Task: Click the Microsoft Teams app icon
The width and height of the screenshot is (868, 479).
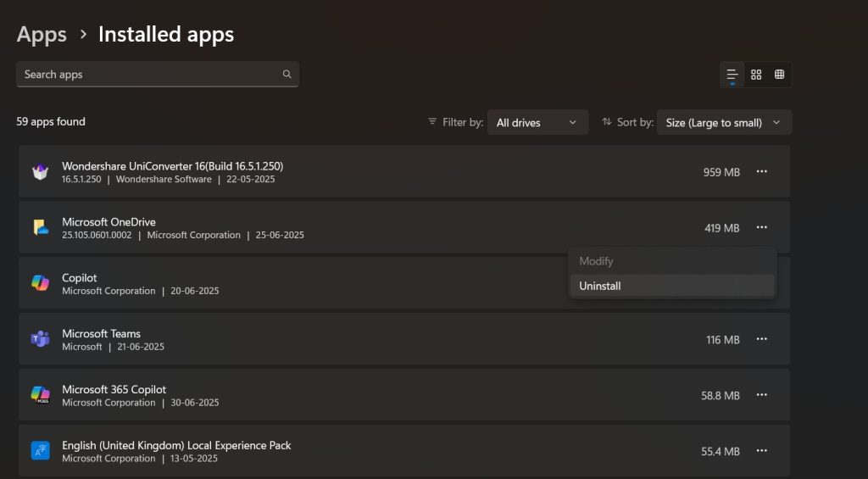Action: tap(40, 339)
